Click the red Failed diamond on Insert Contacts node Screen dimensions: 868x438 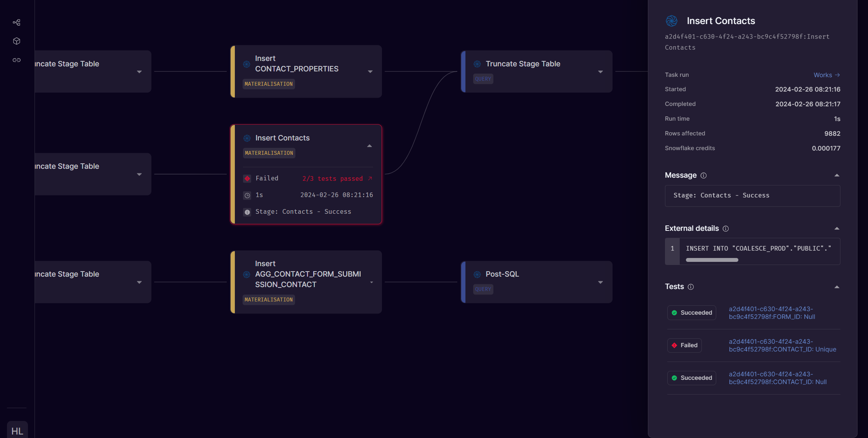[247, 178]
